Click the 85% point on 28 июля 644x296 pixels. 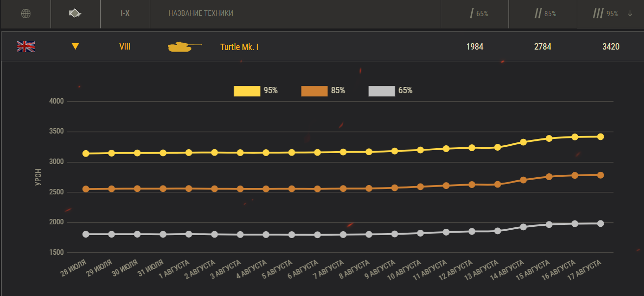pos(86,189)
